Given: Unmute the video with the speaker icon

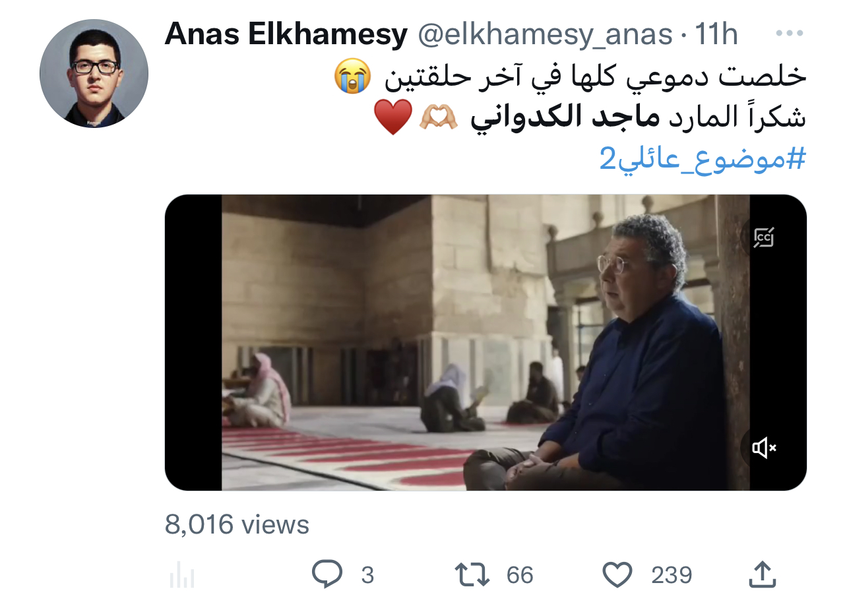Looking at the screenshot, I should coord(764,448).
